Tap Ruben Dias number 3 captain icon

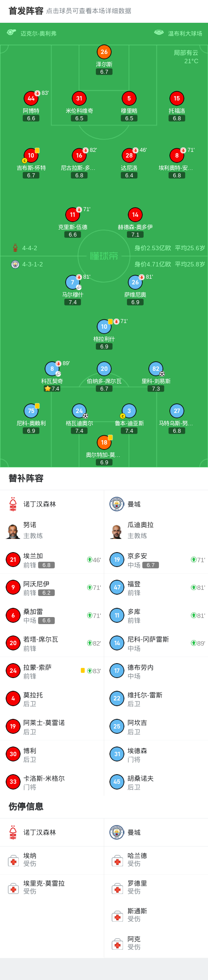pos(129,411)
